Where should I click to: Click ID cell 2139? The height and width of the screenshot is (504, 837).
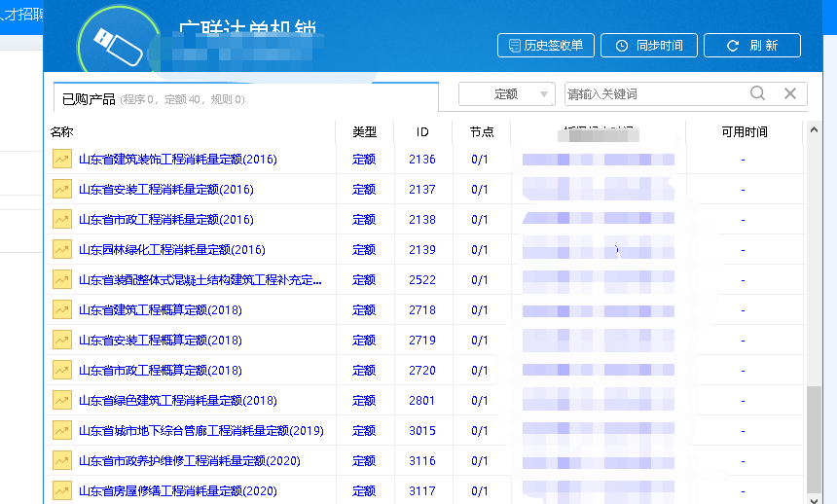[x=422, y=249]
